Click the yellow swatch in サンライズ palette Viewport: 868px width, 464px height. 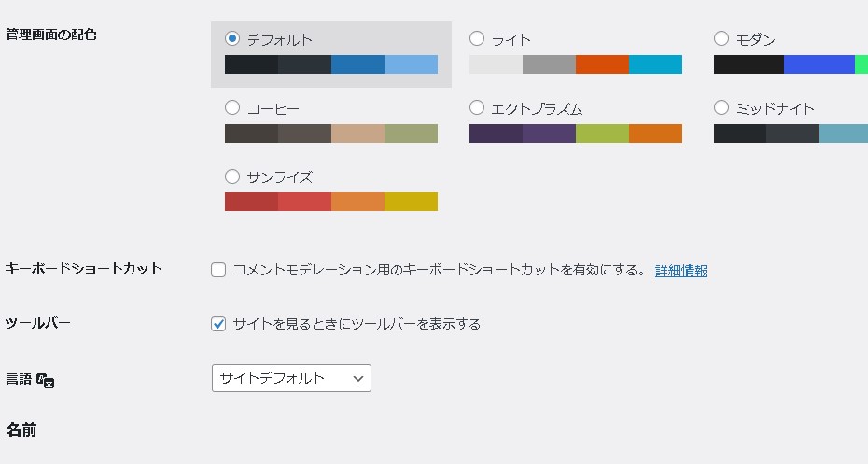click(411, 202)
